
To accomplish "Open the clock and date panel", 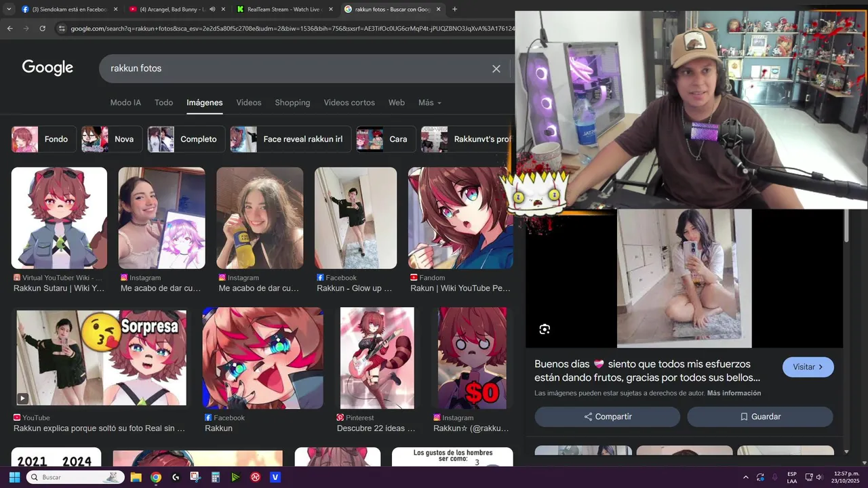I will pyautogui.click(x=846, y=477).
